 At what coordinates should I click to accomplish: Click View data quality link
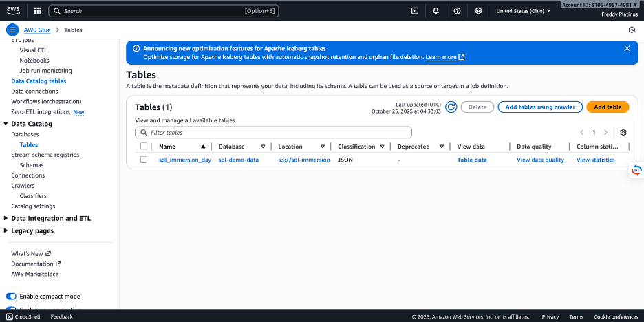[x=540, y=160]
